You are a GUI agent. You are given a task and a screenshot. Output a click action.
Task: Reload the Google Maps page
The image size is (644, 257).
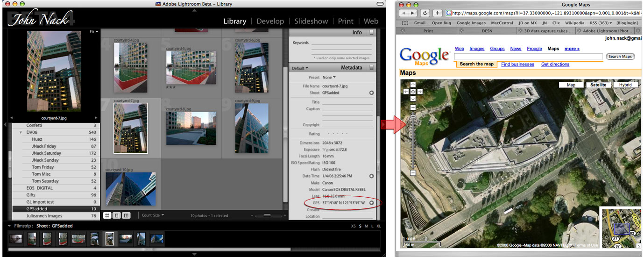[425, 13]
